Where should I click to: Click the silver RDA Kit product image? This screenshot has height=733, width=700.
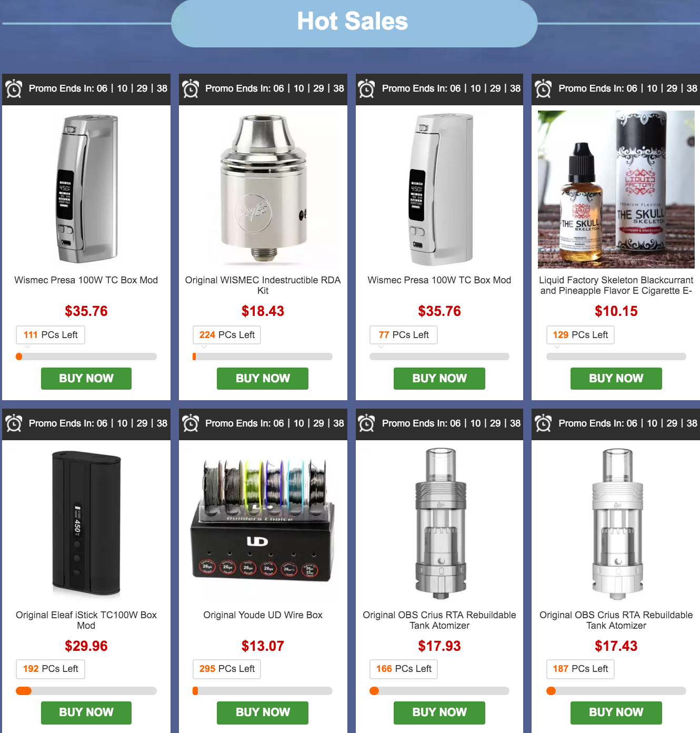tap(263, 188)
